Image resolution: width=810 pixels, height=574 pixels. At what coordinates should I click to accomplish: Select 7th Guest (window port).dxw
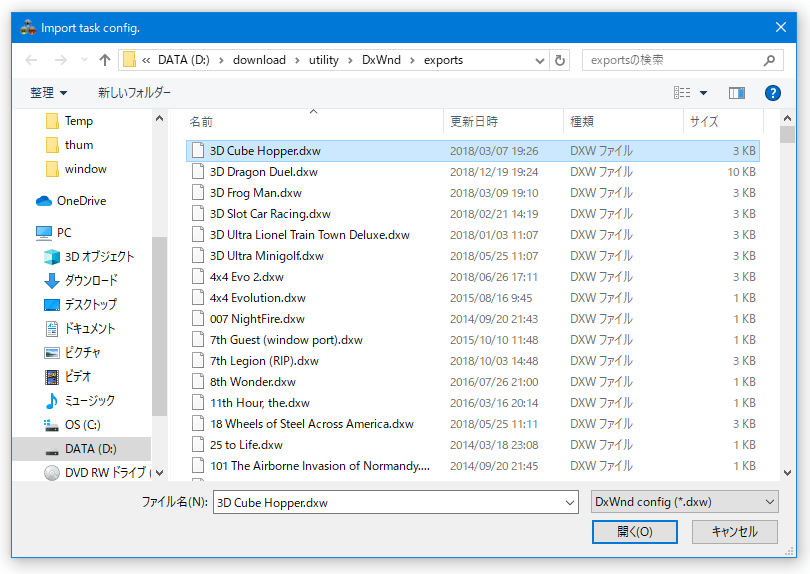coord(473,340)
